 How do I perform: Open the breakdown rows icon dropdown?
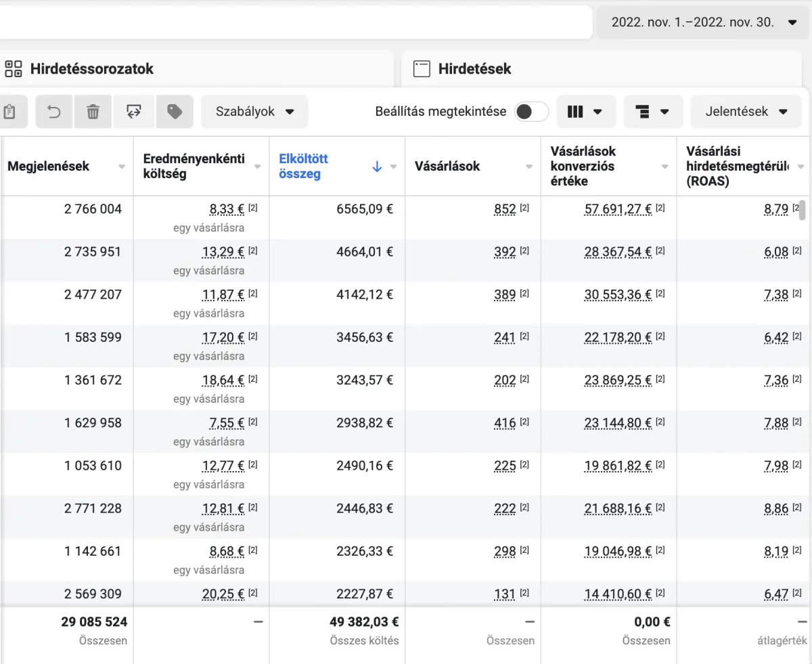(653, 112)
